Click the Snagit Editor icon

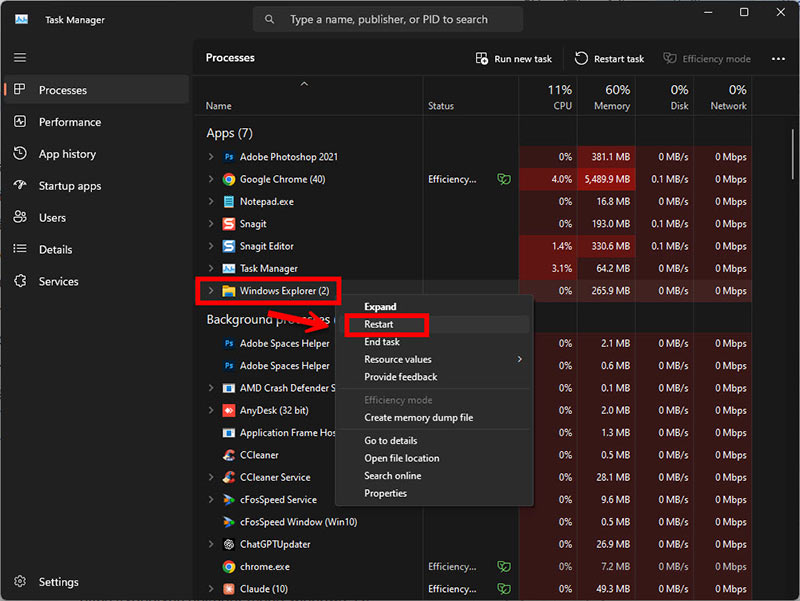pyautogui.click(x=229, y=246)
